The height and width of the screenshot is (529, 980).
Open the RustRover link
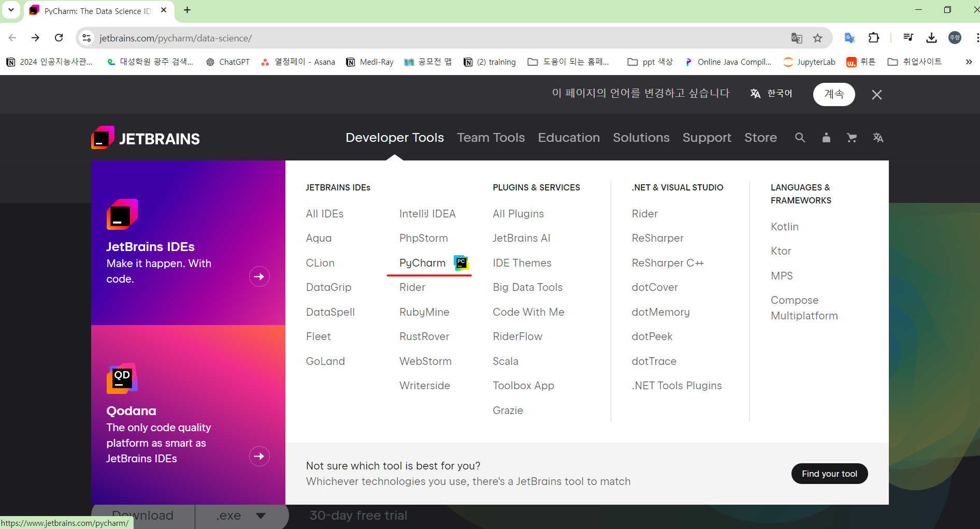coord(424,336)
